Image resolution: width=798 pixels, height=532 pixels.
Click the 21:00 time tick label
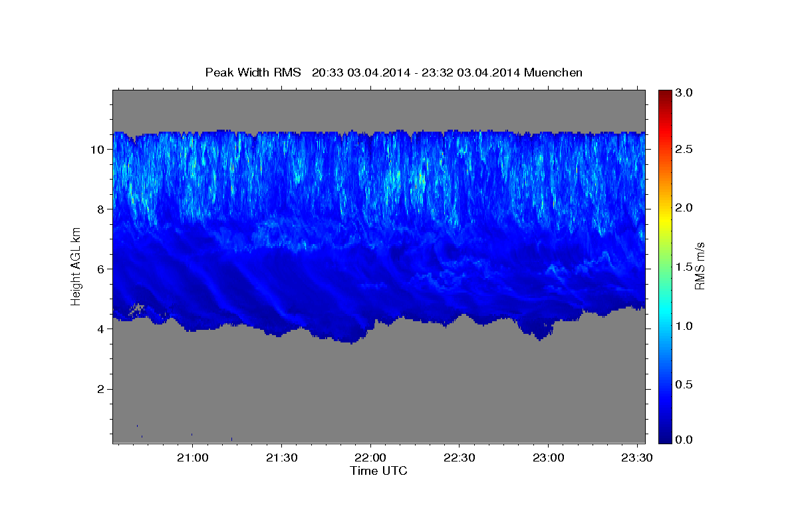tap(192, 458)
